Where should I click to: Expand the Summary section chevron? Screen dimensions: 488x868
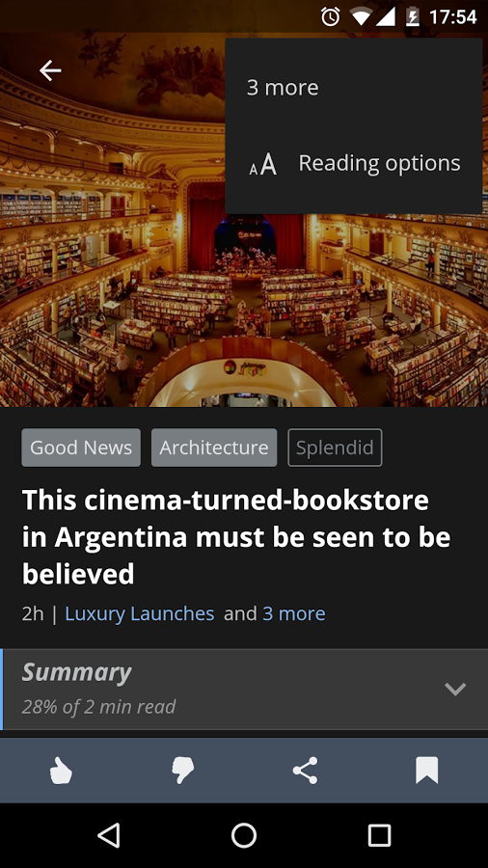click(x=455, y=689)
